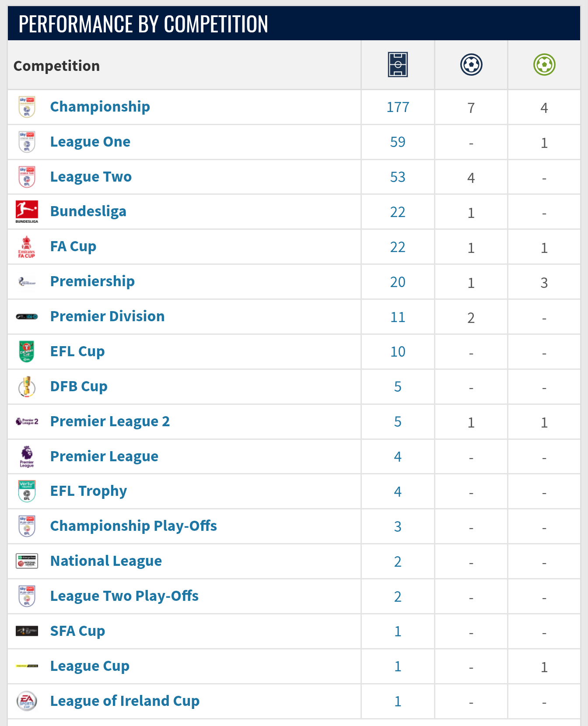Image resolution: width=588 pixels, height=726 pixels.
Task: Open the Championship competition link
Action: click(x=100, y=107)
